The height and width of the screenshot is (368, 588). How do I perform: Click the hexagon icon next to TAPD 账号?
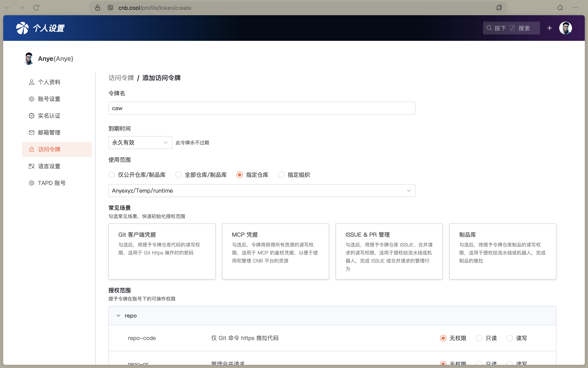click(31, 183)
